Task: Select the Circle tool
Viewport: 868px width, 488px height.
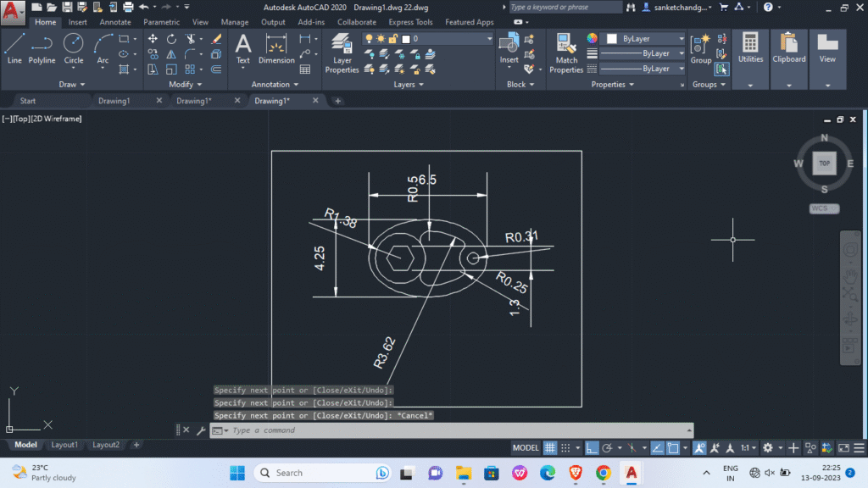Action: pyautogui.click(x=73, y=48)
